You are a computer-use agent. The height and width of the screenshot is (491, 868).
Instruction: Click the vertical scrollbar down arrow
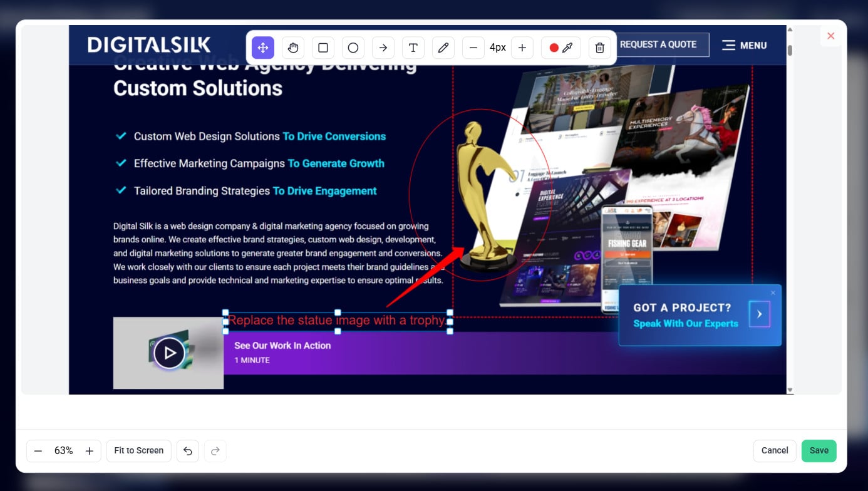790,390
